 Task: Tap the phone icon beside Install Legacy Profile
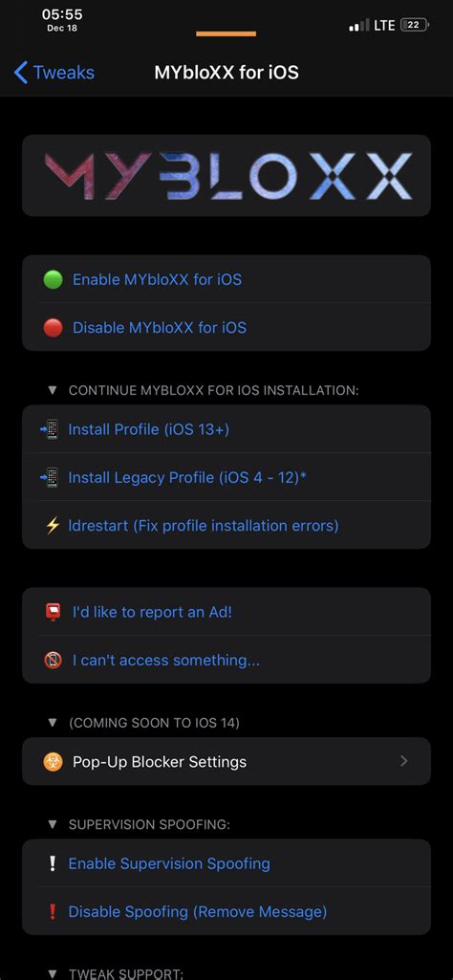coord(52,477)
